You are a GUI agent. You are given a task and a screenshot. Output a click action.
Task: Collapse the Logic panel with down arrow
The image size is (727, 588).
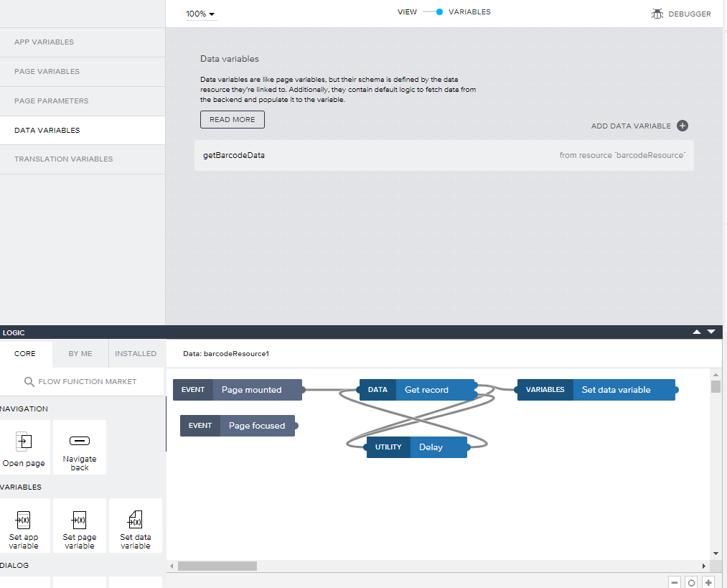pos(711,332)
